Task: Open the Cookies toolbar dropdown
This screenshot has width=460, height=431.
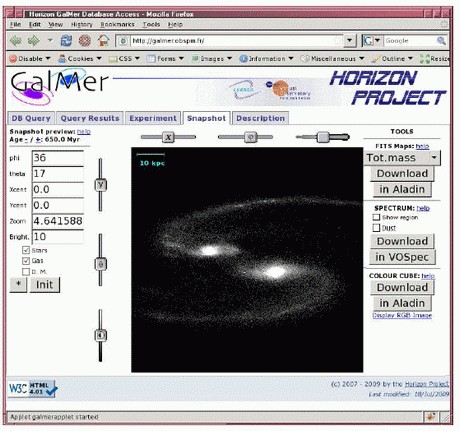Action: (x=80, y=59)
